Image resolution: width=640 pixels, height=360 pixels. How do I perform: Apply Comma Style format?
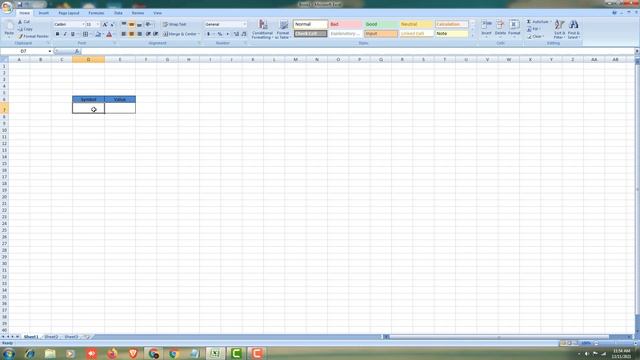pyautogui.click(x=227, y=34)
